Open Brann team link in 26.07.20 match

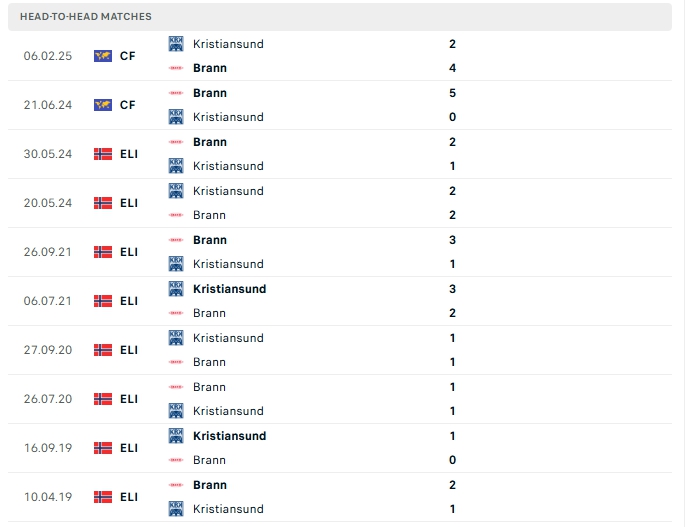point(209,387)
